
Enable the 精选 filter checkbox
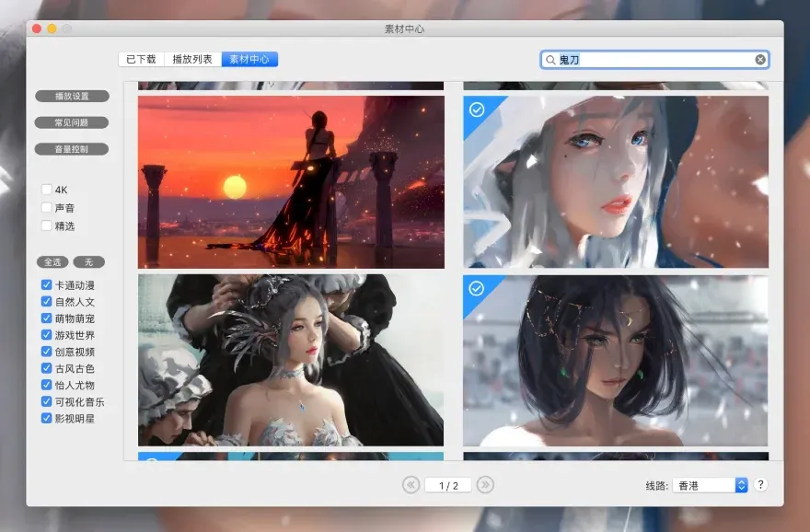click(47, 226)
